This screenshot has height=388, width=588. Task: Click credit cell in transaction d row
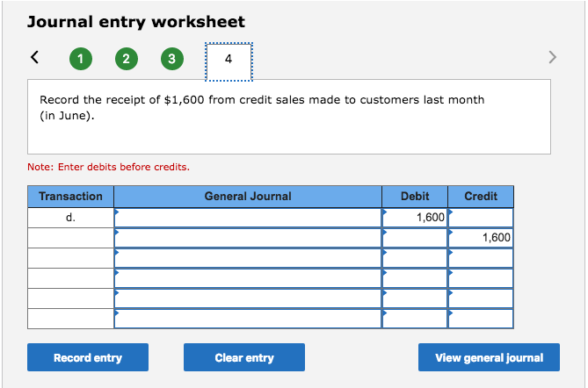coord(481,218)
